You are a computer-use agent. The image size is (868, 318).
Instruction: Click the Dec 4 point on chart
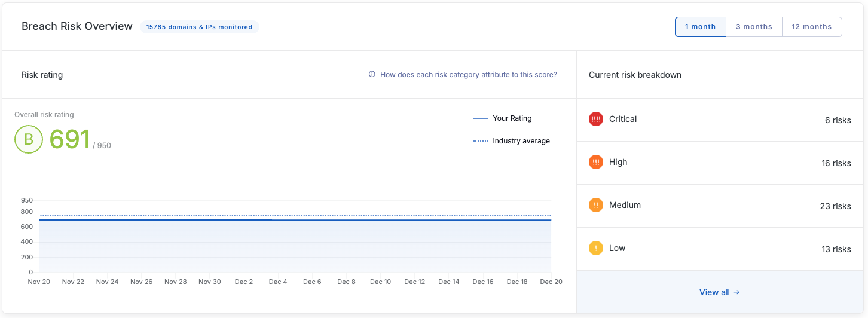click(x=278, y=221)
